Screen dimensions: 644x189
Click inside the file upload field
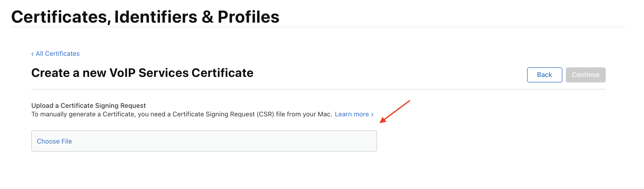pos(204,141)
